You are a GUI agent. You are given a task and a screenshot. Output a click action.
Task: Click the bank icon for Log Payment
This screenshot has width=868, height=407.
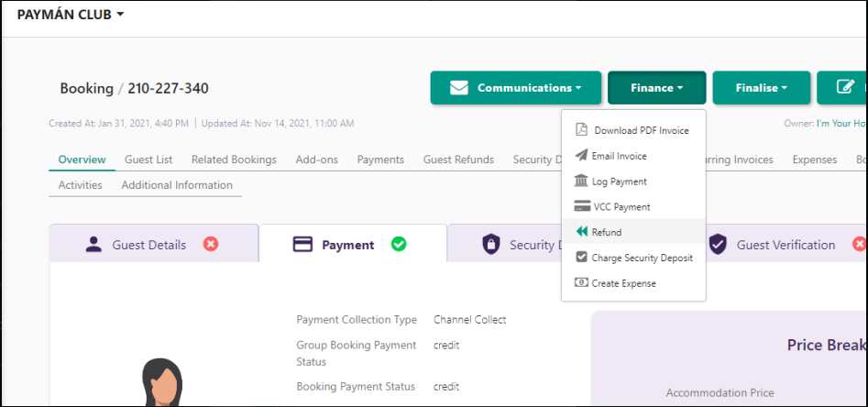581,181
